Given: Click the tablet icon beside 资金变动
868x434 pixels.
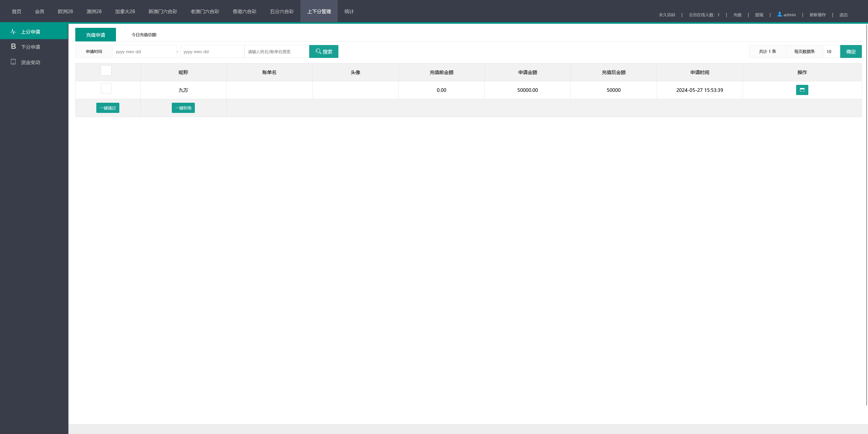Looking at the screenshot, I should click(x=13, y=62).
